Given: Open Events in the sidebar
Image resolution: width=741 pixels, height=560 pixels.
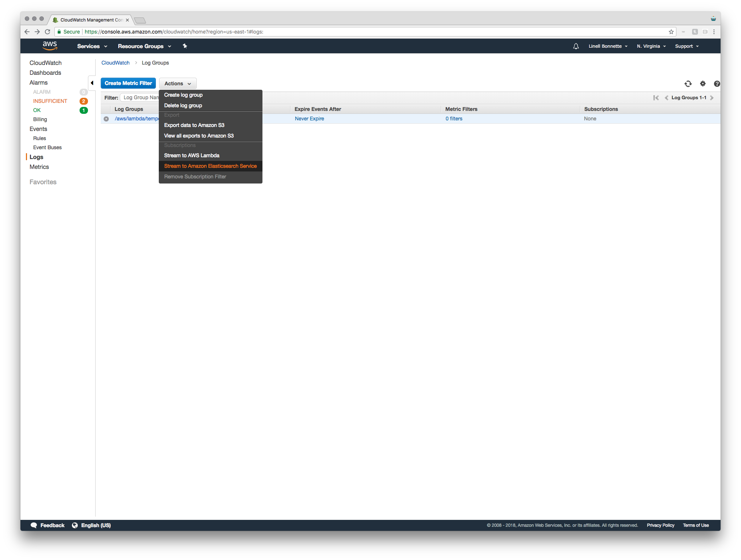Looking at the screenshot, I should (38, 129).
